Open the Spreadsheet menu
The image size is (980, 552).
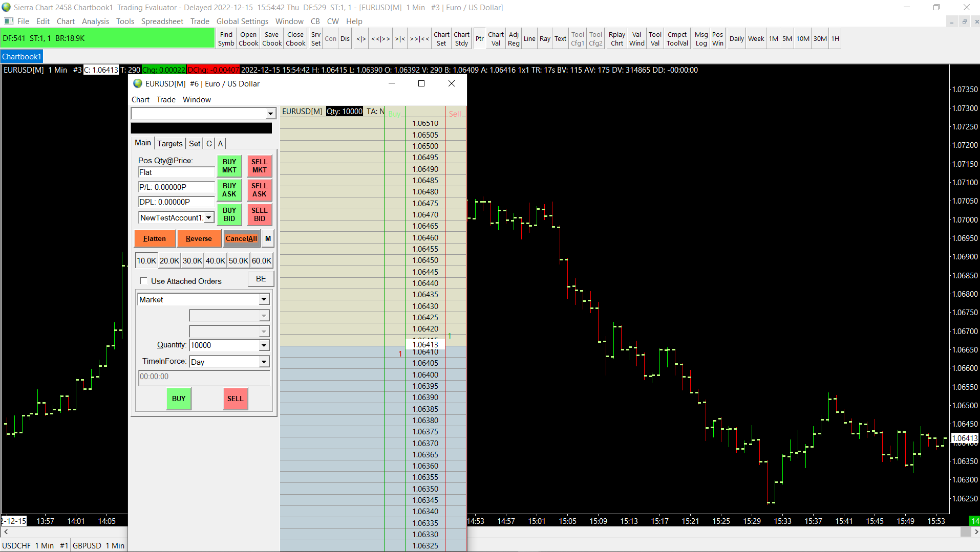(162, 21)
